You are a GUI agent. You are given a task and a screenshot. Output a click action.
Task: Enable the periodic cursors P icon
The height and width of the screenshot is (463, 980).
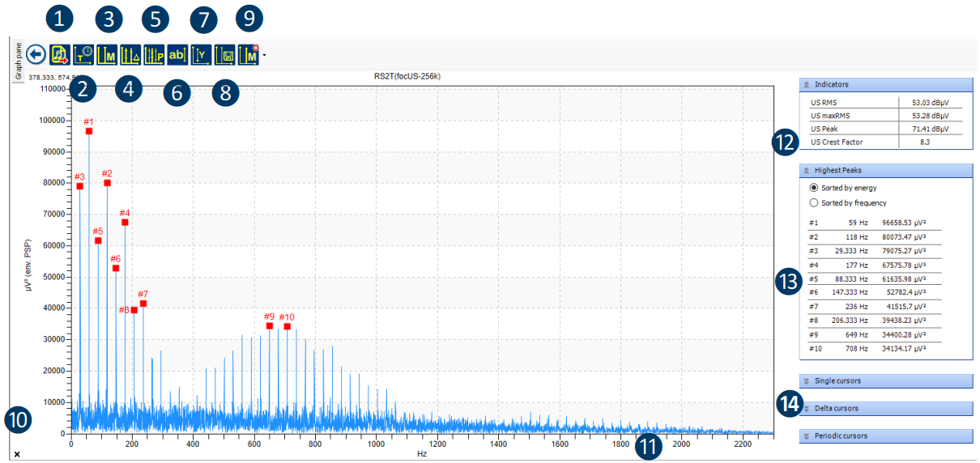coord(154,54)
